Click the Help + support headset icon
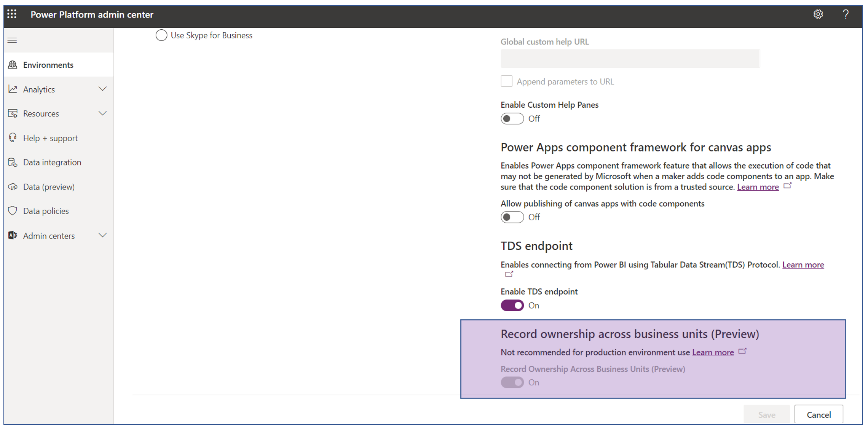This screenshot has width=868, height=430. click(13, 138)
